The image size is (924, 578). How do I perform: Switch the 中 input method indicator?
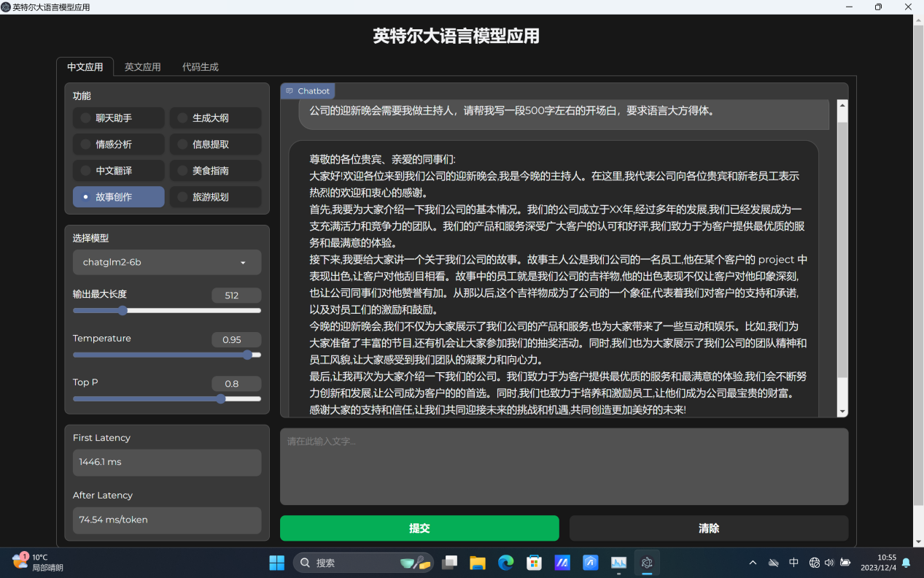tap(794, 563)
